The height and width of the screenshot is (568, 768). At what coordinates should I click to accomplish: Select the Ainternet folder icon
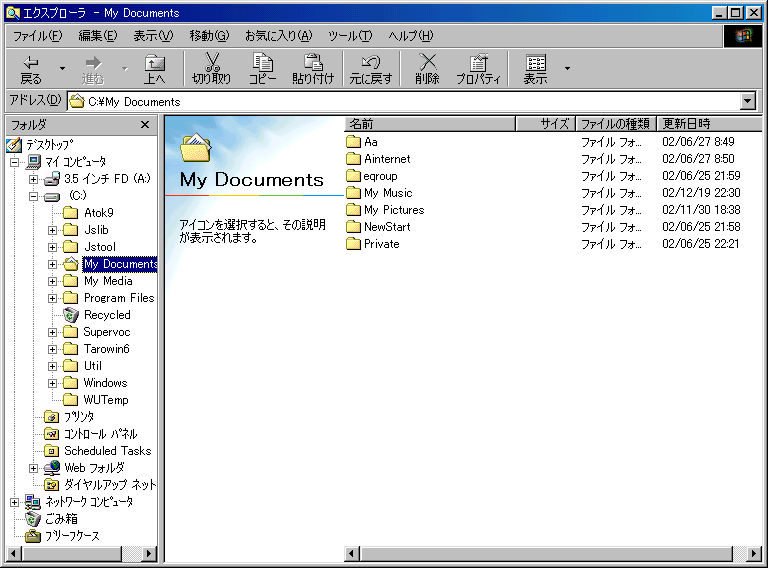click(353, 159)
